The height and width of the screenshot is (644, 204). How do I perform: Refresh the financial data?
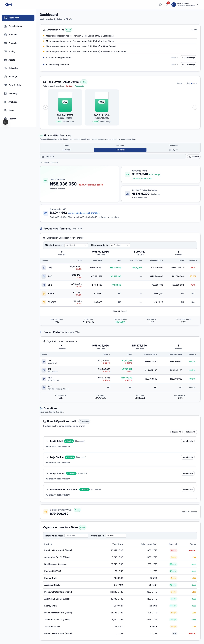click(194, 157)
